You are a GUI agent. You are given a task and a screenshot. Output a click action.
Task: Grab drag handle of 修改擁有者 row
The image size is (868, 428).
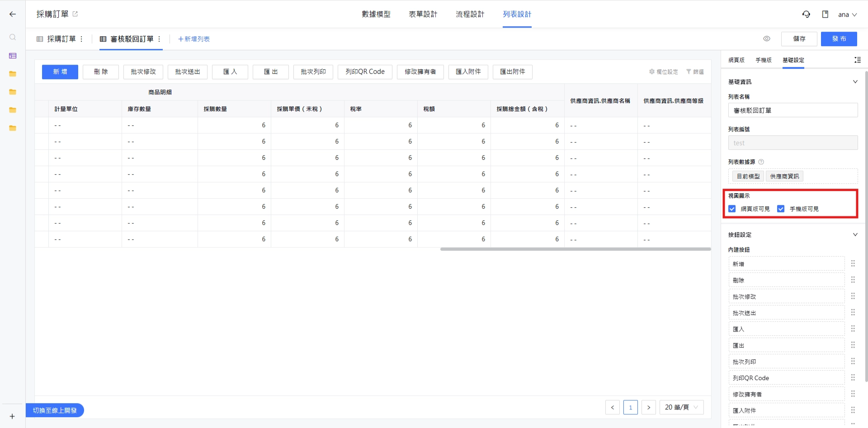click(853, 394)
